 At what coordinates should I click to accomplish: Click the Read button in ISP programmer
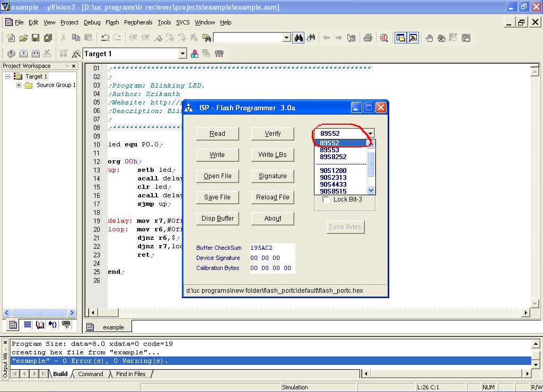[217, 134]
